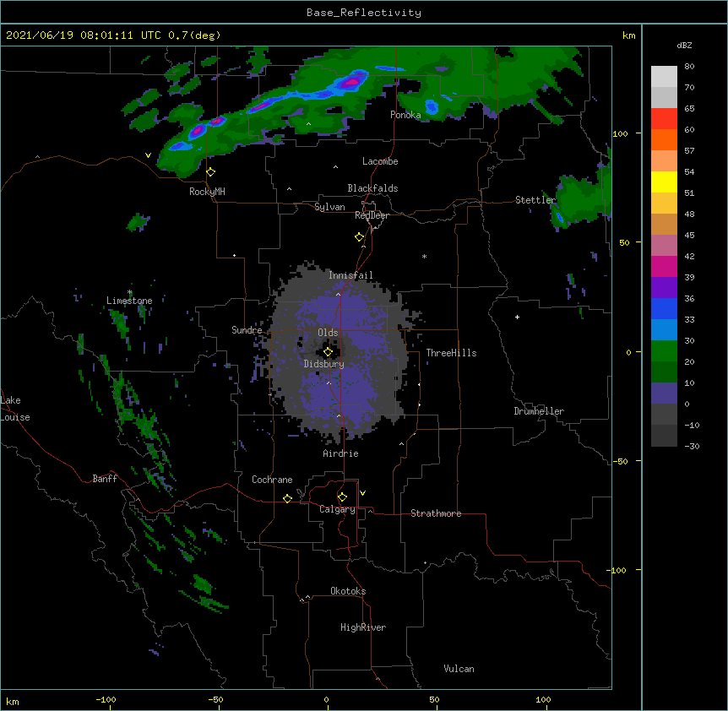Click the Innisfail city label

pos(350,275)
